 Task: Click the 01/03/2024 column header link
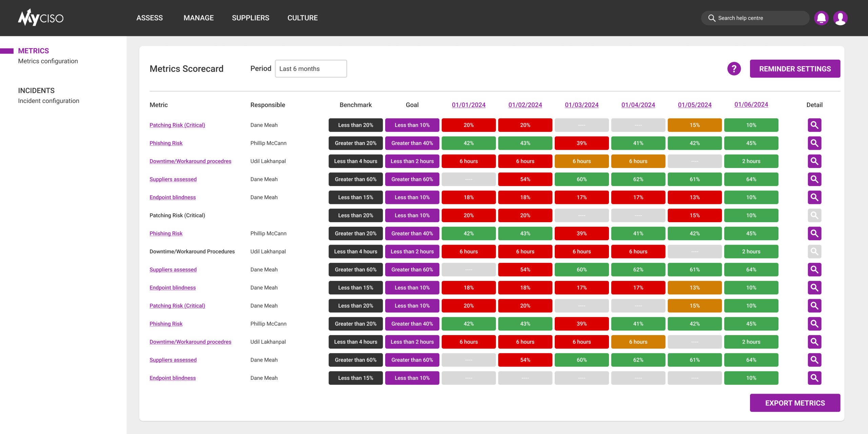click(581, 105)
